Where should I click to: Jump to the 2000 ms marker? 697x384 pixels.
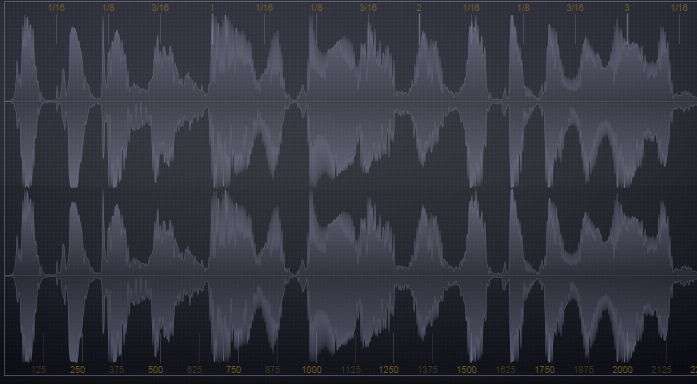[x=622, y=370]
